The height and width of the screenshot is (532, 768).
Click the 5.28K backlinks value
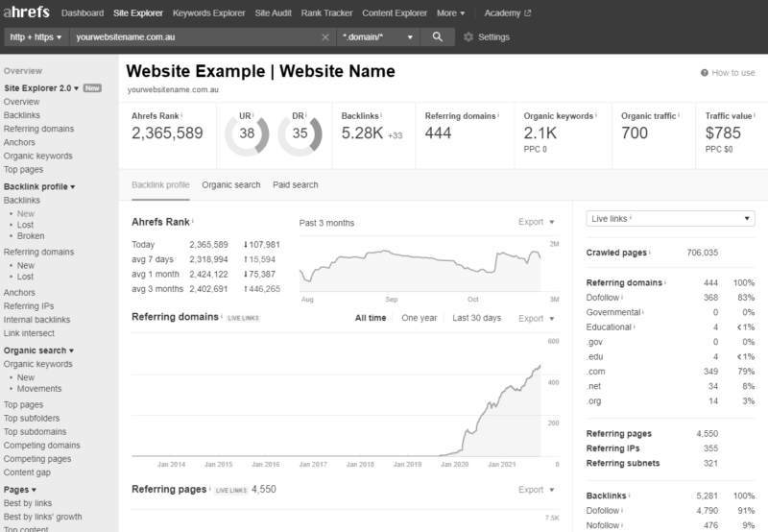362,133
